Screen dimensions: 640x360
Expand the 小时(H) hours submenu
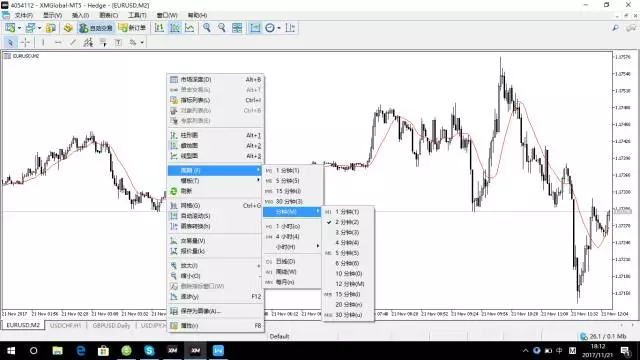point(292,247)
